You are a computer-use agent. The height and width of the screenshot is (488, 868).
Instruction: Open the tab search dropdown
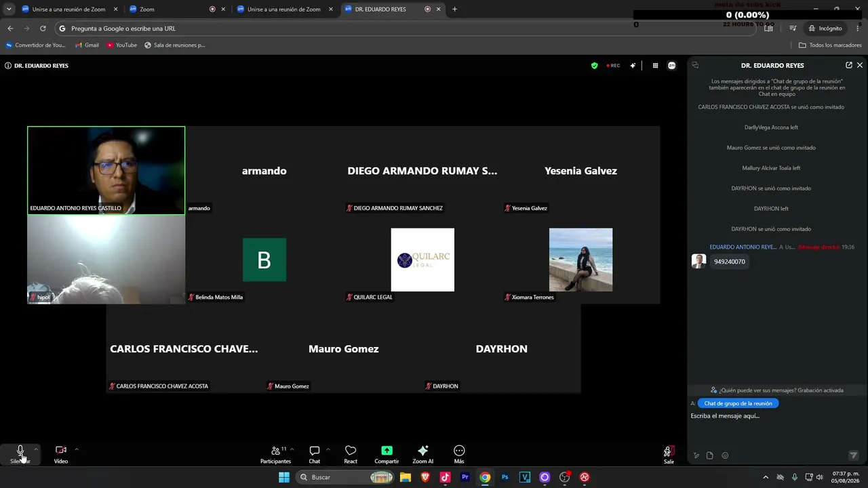[x=9, y=9]
